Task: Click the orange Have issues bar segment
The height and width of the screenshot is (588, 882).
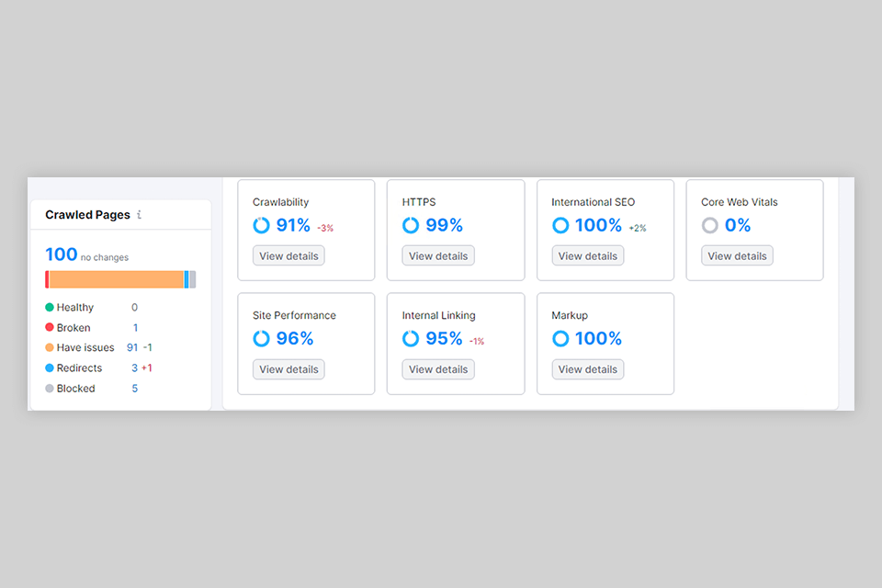Action: [x=116, y=279]
